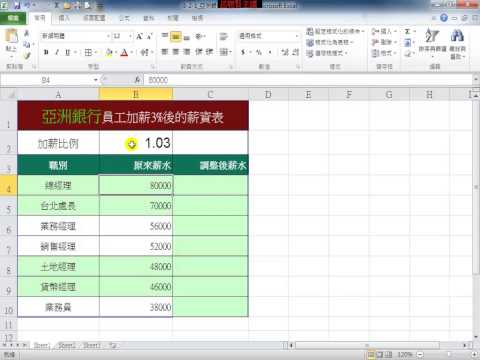
Task: Click the AutoSum sigma icon
Action: click(x=407, y=31)
